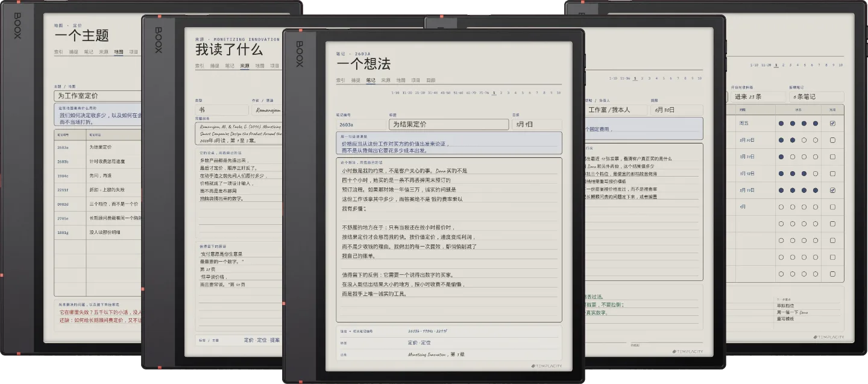This screenshot has height=384, width=868.
Task: Tick the filled first status dot in the 3月17日 row
Action: (781, 157)
